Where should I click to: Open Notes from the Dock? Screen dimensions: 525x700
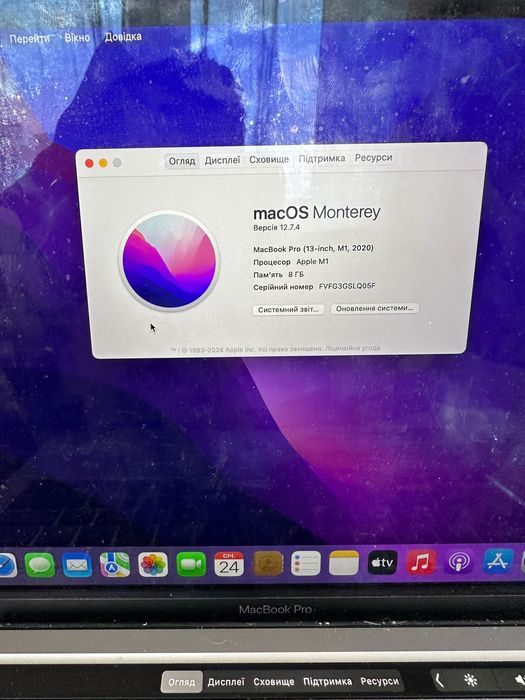pos(344,562)
